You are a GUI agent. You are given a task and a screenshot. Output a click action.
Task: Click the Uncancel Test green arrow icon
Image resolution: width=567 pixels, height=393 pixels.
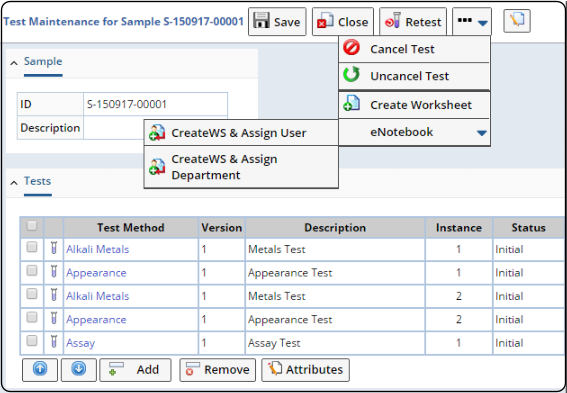pyautogui.click(x=351, y=75)
